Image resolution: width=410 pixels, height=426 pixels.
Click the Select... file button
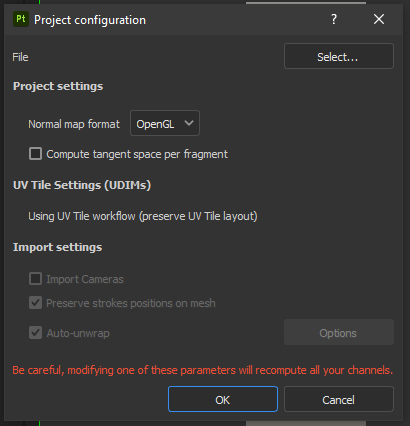click(339, 56)
